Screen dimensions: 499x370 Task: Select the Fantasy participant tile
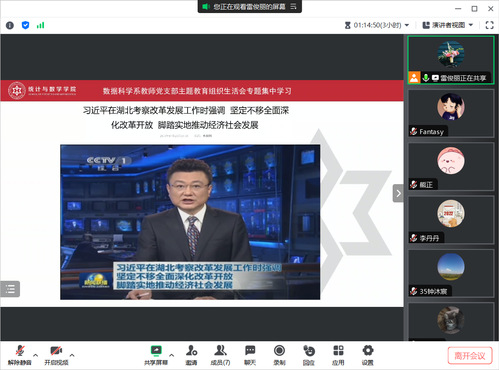click(x=451, y=113)
